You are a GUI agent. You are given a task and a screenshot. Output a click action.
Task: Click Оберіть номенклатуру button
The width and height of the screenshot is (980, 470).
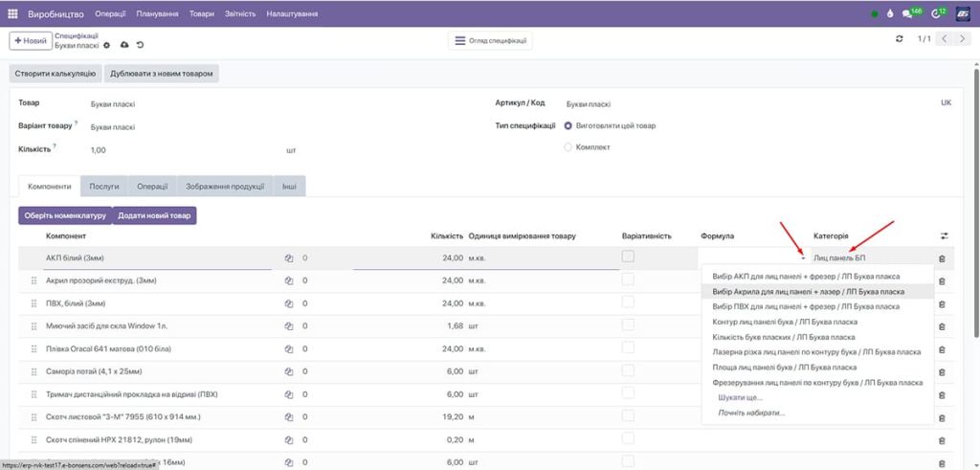point(65,215)
